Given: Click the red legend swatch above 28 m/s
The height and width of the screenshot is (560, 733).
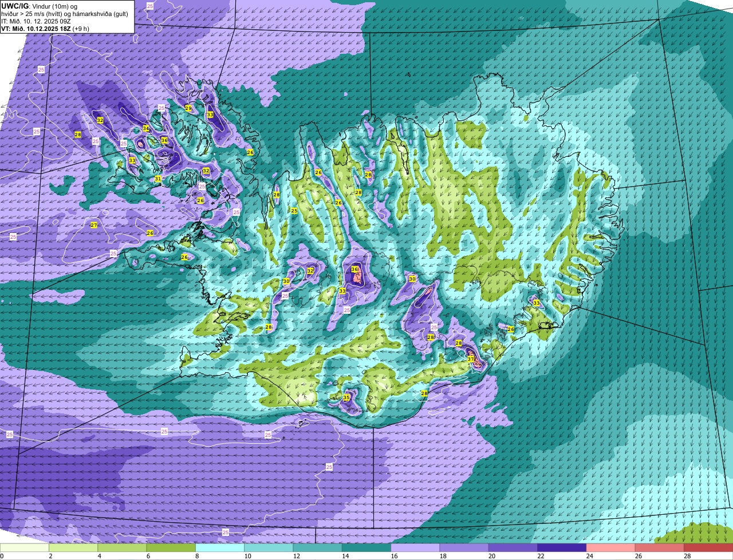Looking at the screenshot, I should [x=708, y=547].
